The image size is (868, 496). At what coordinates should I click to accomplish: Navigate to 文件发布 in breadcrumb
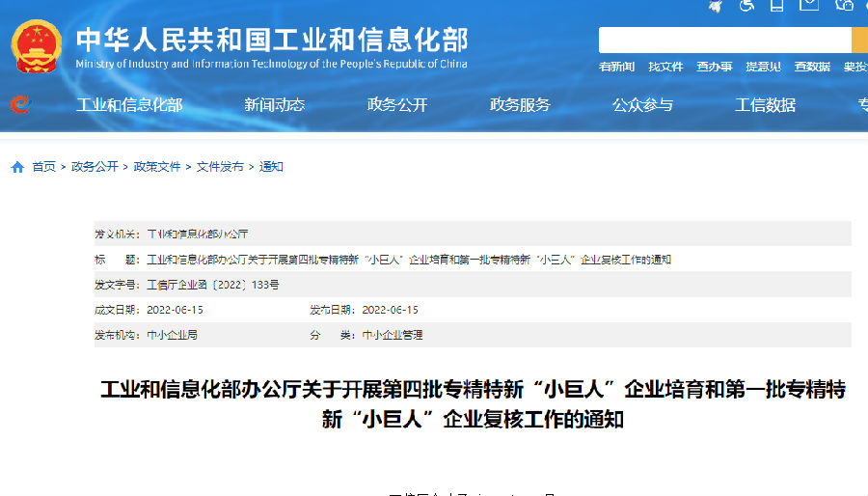[220, 167]
